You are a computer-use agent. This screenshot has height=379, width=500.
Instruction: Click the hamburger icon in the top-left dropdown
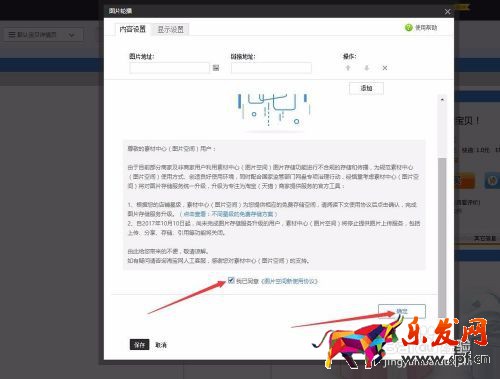(x=12, y=35)
